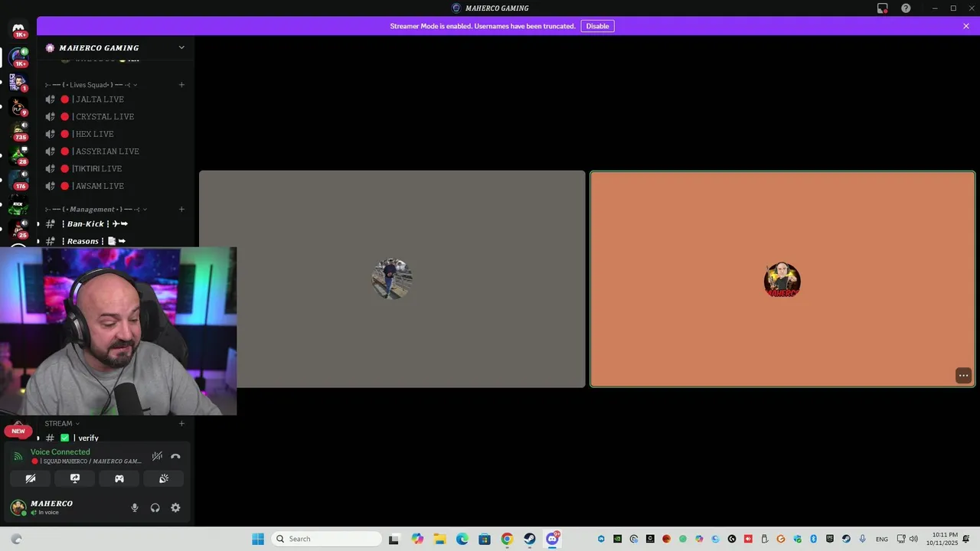Select the gray participant video tile
Screen dimensions: 980x551
(x=392, y=279)
